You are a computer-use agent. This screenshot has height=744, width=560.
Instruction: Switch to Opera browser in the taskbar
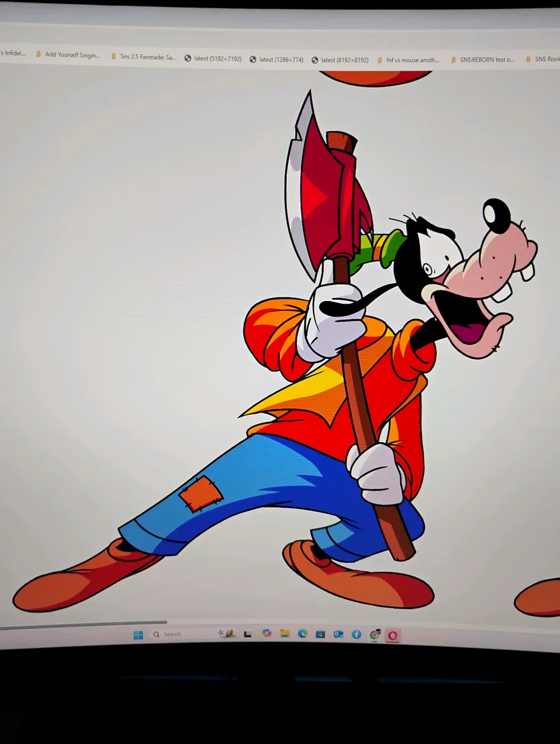pos(393,635)
